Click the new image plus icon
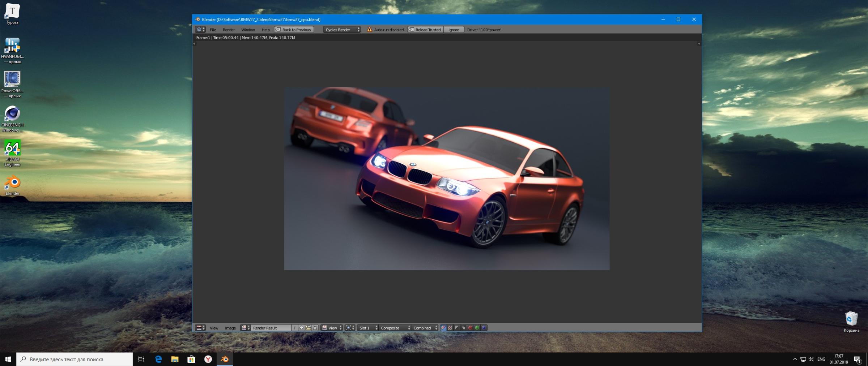 point(301,328)
